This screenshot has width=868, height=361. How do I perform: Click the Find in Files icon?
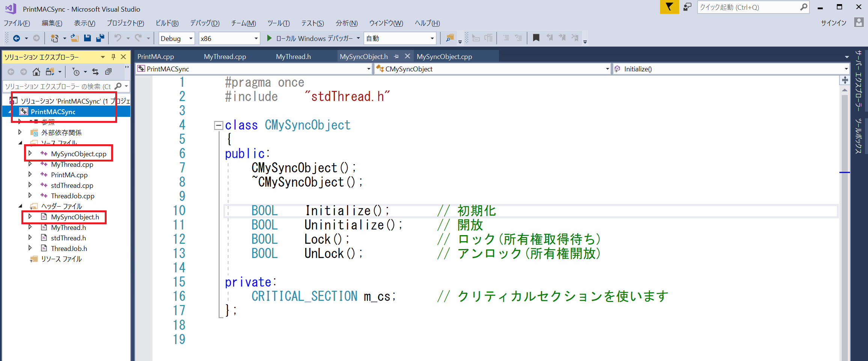click(449, 38)
